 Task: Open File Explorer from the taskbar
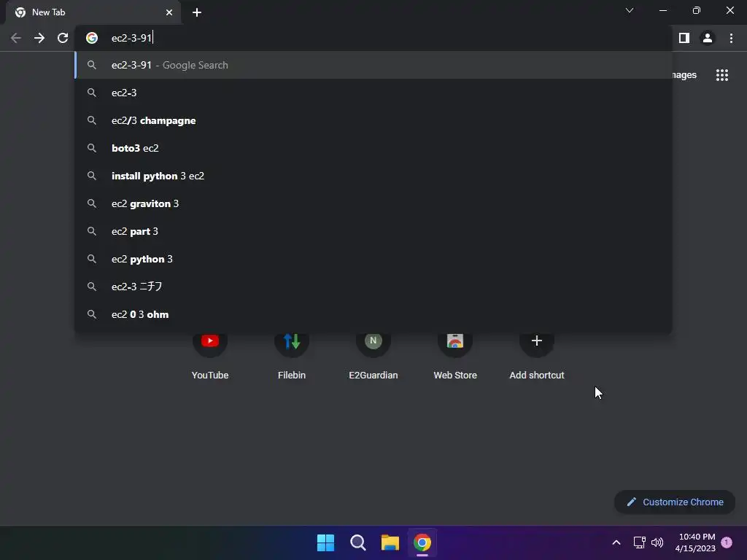point(390,542)
